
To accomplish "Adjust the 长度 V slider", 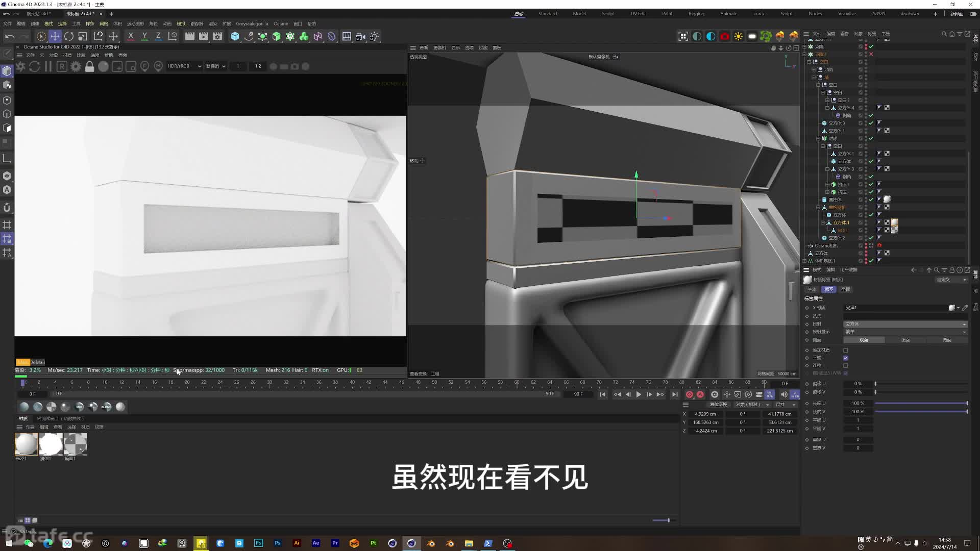I will pos(921,412).
